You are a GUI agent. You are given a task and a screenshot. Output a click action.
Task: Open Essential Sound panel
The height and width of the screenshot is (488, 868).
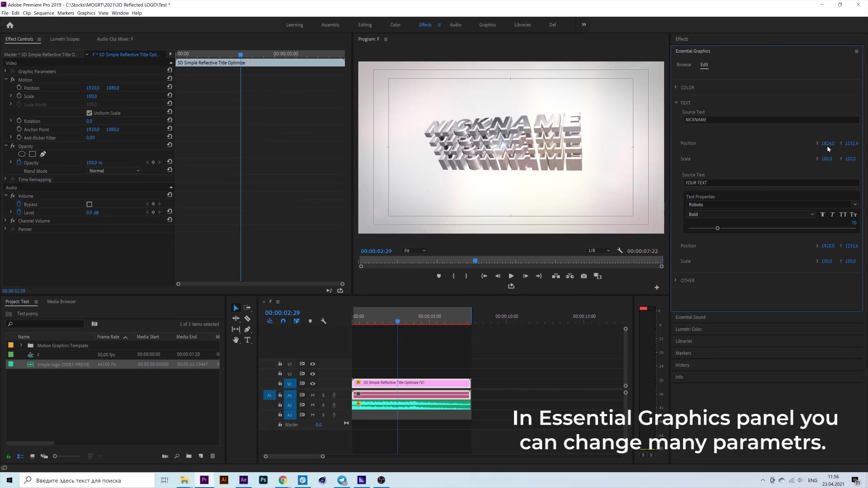click(690, 317)
